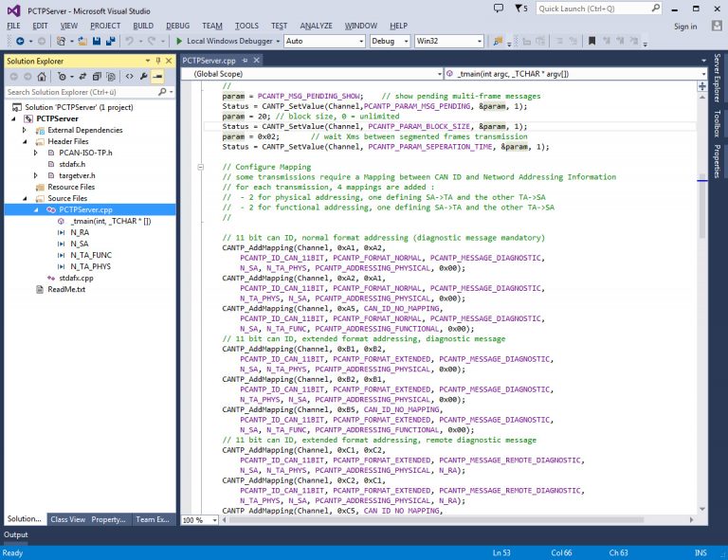Open Properties wrench icon in Solution Explorer
This screenshot has width=728, height=560.
coord(143,77)
